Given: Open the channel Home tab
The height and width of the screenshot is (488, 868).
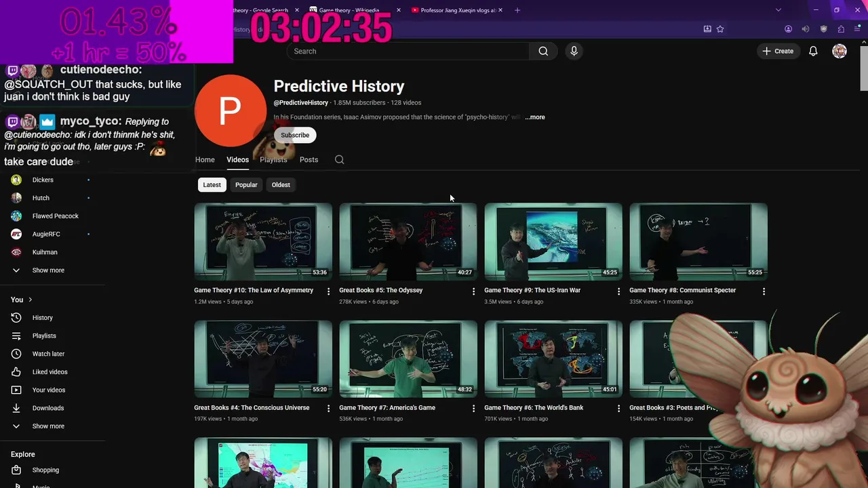Looking at the screenshot, I should pos(205,160).
